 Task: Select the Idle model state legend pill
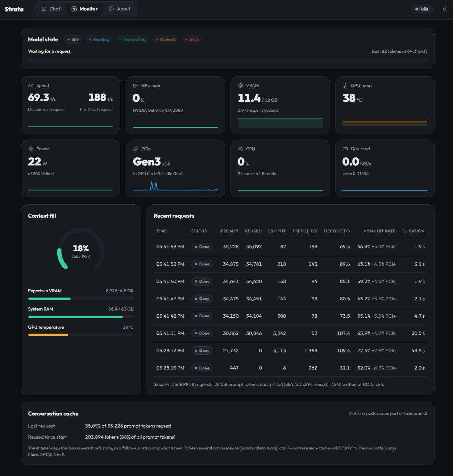73,39
